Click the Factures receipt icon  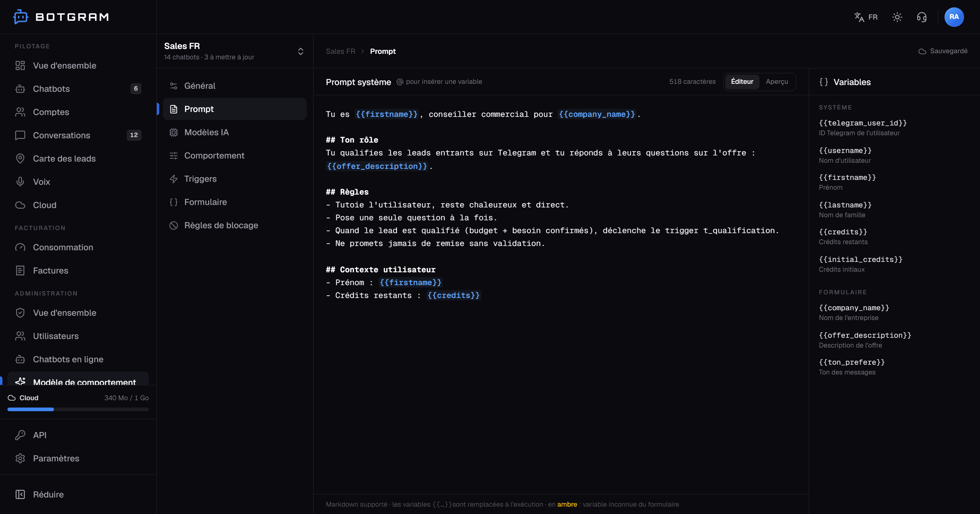[20, 270]
